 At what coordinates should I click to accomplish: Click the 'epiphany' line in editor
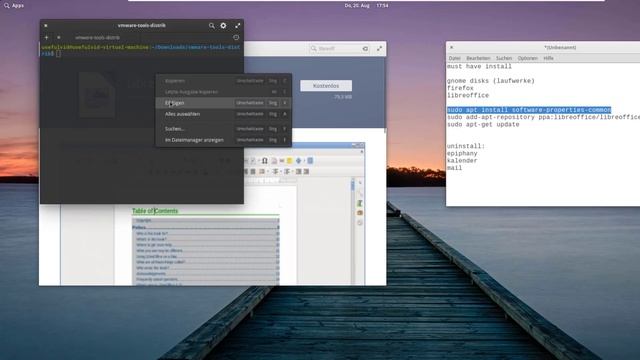tap(462, 153)
